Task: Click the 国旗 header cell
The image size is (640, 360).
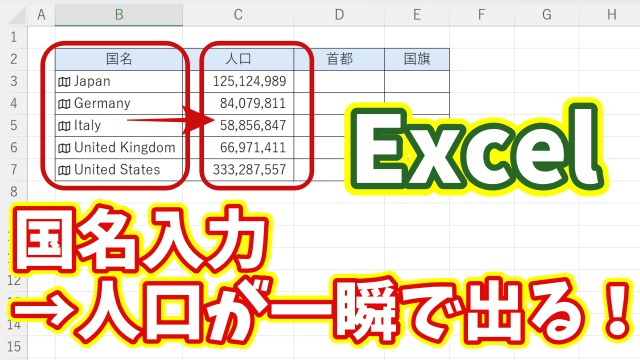Action: [x=417, y=59]
